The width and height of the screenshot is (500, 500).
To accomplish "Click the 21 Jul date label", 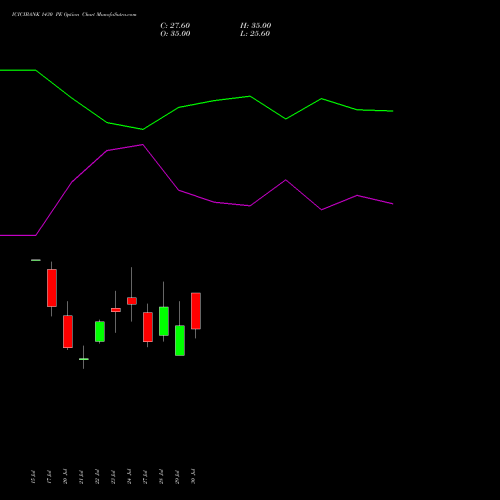I will point(81,477).
